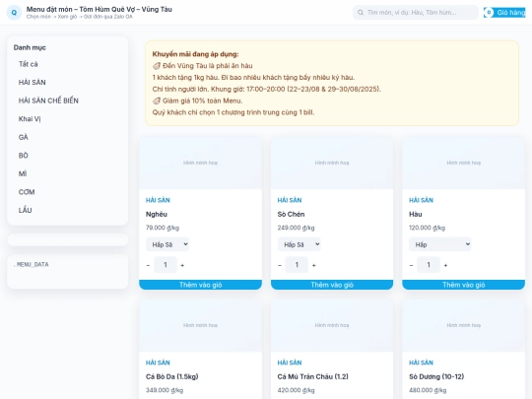Click the Sò Chén quantity field
Screen dimensions: 532x399
pyautogui.click(x=297, y=265)
